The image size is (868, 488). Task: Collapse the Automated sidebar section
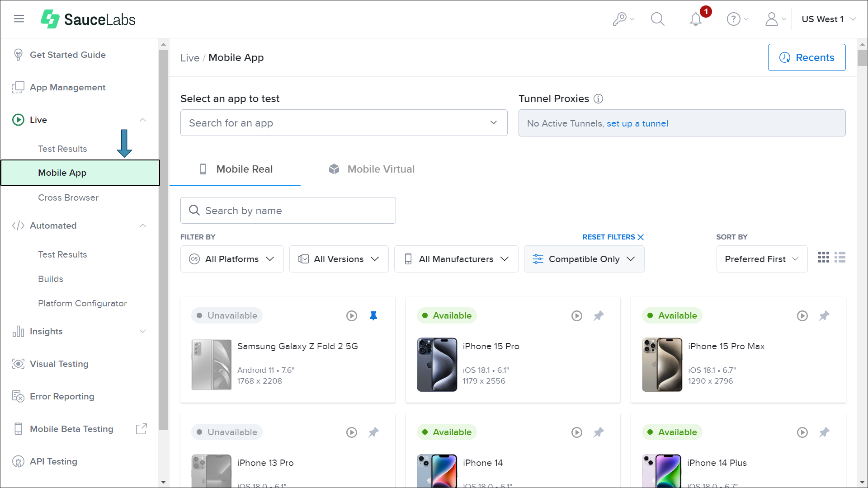143,225
